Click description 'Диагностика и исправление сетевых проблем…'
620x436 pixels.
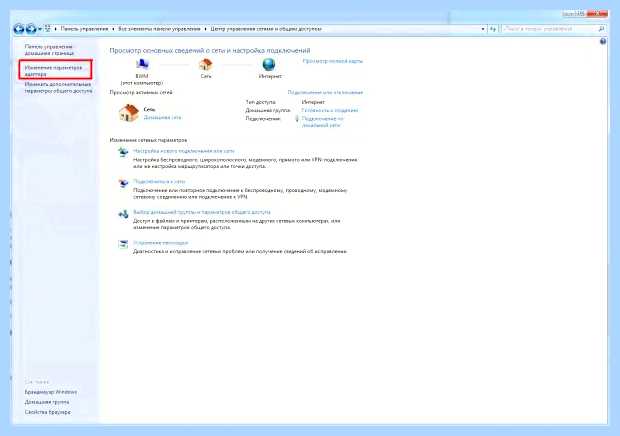240,251
